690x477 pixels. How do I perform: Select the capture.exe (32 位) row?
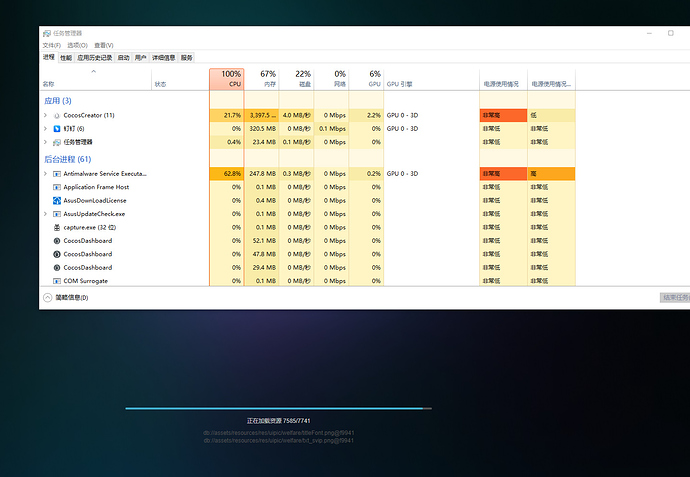coord(307,227)
